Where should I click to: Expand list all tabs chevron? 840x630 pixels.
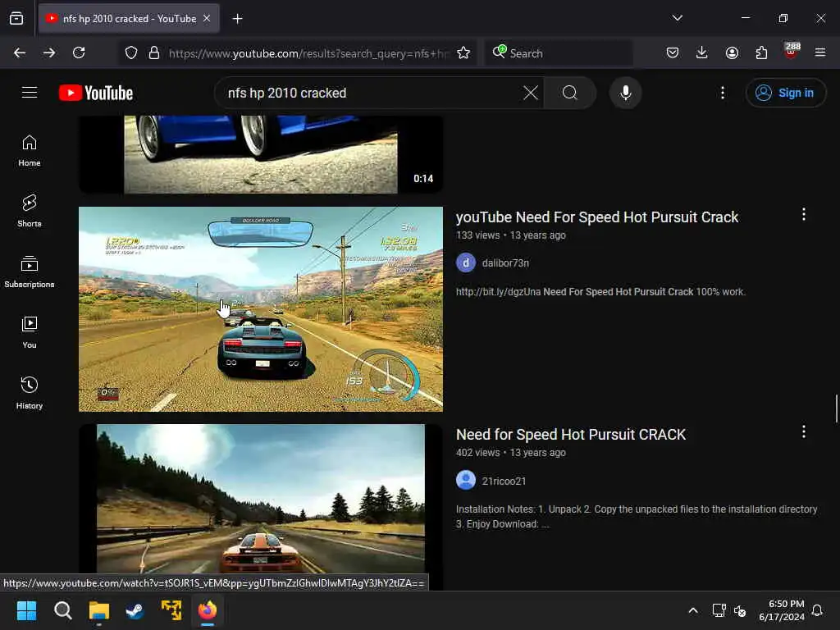pyautogui.click(x=677, y=18)
